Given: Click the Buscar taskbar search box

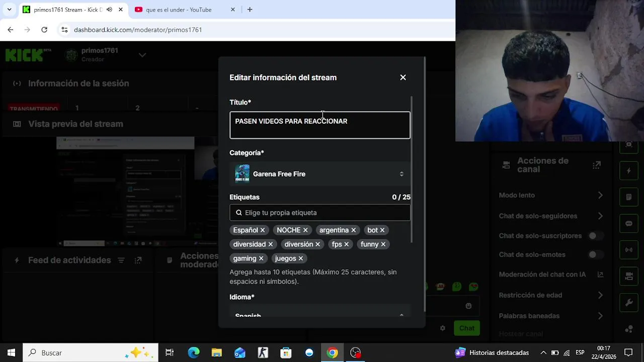Looking at the screenshot, I should click(91, 352).
